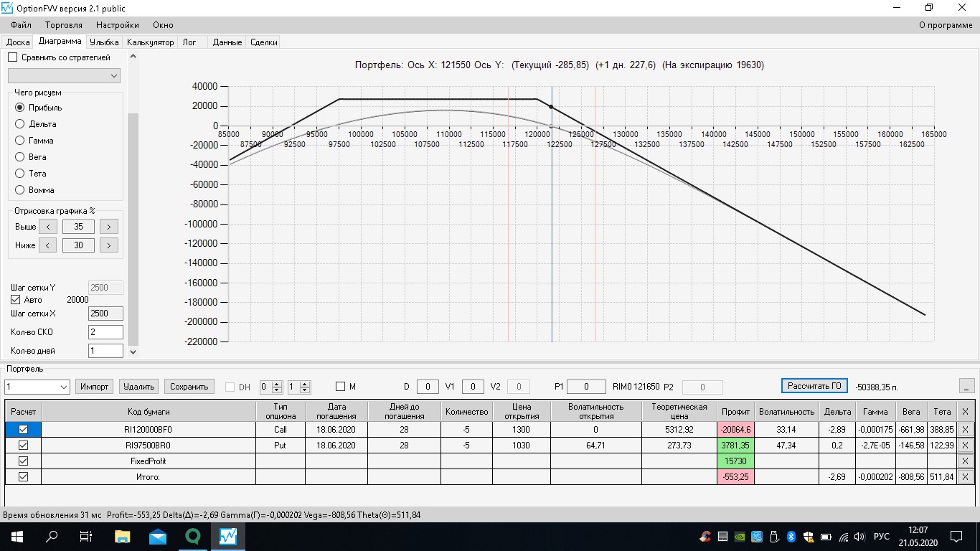This screenshot has width=980, height=551.
Task: Click the Кол-во дней input field
Action: point(105,351)
